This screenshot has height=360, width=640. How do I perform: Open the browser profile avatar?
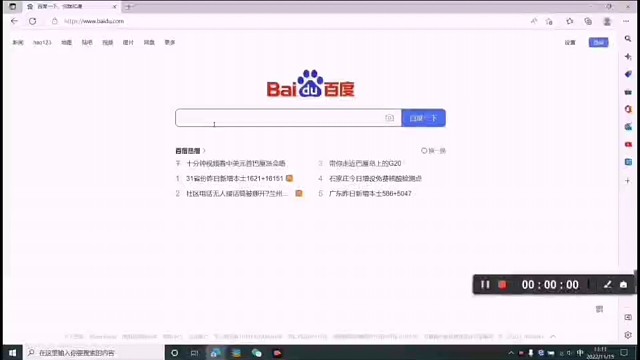pos(607,21)
